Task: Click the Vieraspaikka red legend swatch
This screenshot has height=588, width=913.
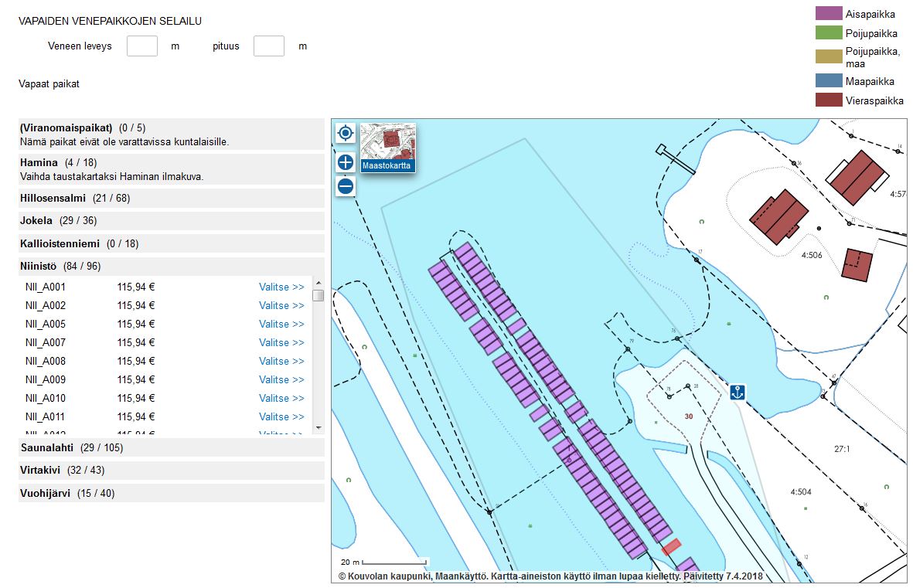Action: coord(829,100)
